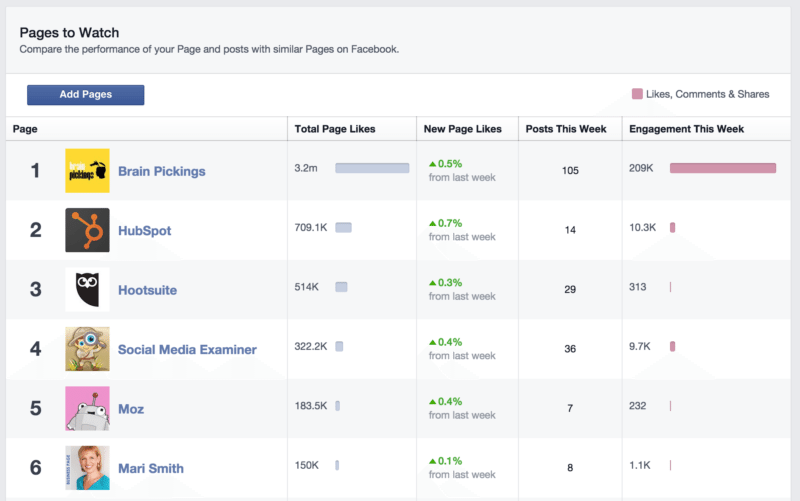Image resolution: width=800 pixels, height=501 pixels.
Task: Open the Hootsuite page link
Action: coord(147,290)
